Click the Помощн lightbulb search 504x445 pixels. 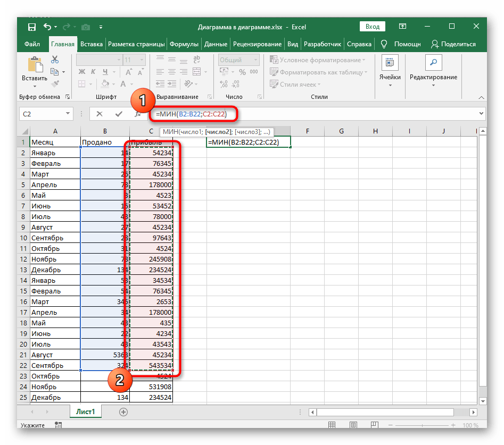[x=401, y=44]
